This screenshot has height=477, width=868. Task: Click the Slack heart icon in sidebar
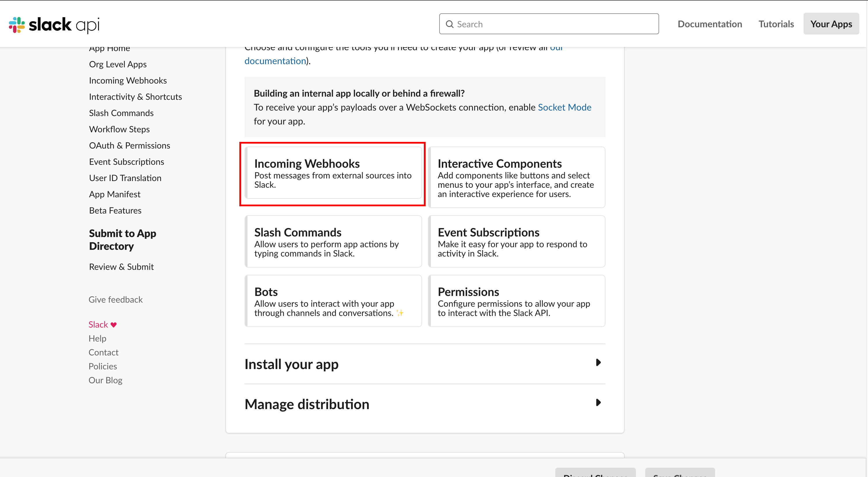click(x=113, y=325)
